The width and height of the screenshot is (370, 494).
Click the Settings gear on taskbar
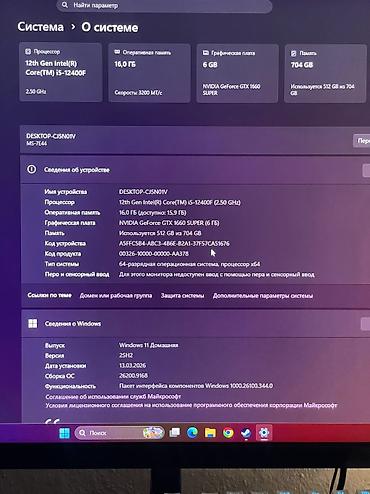264,433
